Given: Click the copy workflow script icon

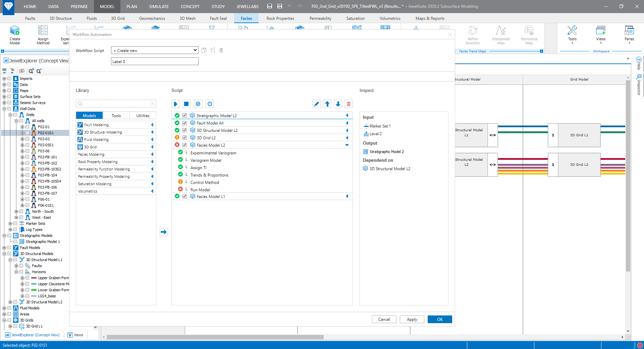Looking at the screenshot, I should click(x=204, y=50).
